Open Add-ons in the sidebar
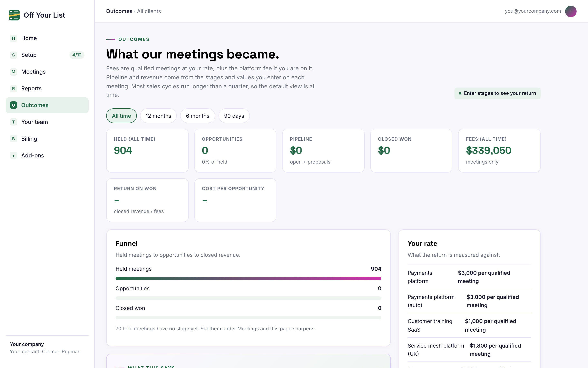 47,156
